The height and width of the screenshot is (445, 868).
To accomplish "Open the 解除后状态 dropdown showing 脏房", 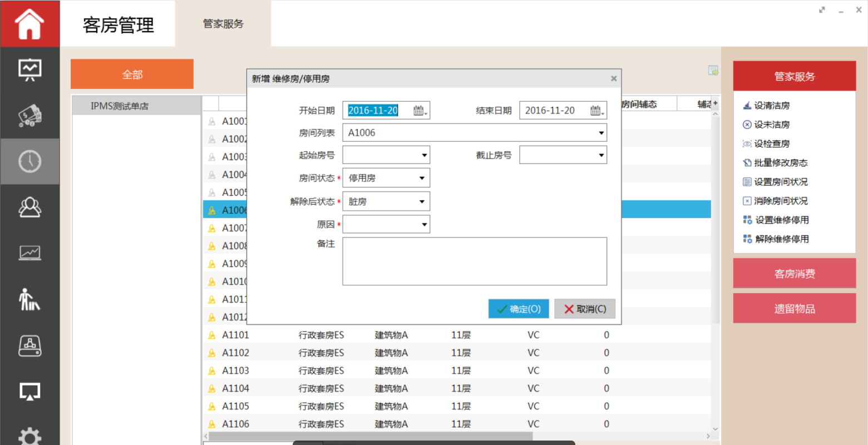I will click(422, 201).
